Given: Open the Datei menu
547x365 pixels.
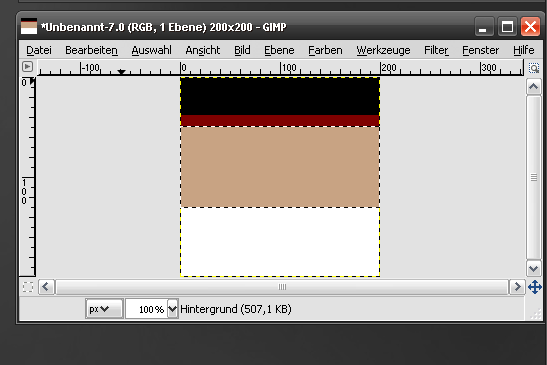Looking at the screenshot, I should (39, 50).
